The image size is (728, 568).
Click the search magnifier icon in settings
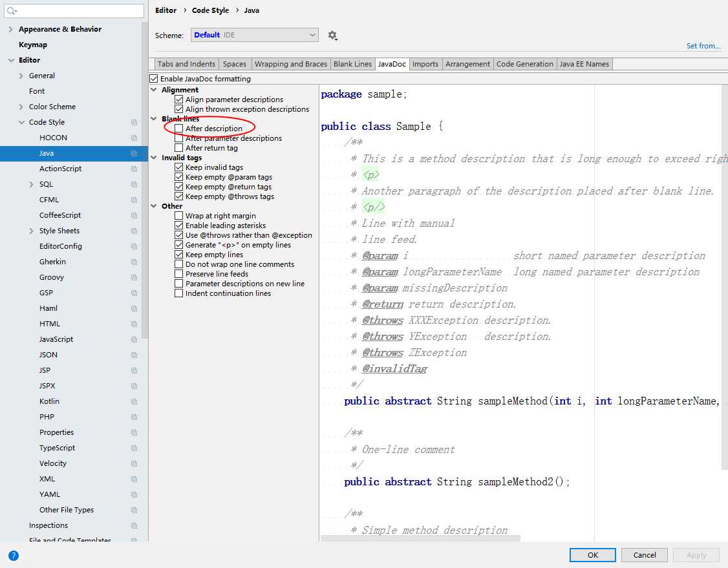pos(12,11)
